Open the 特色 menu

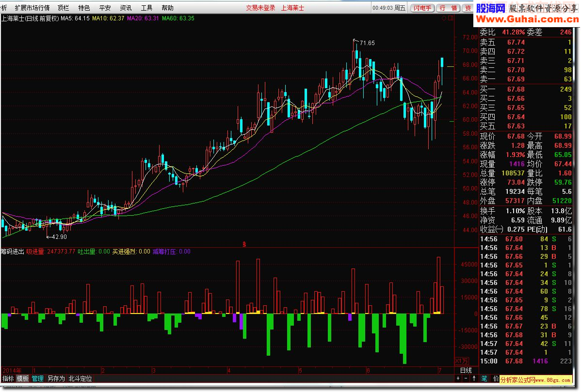(84, 8)
